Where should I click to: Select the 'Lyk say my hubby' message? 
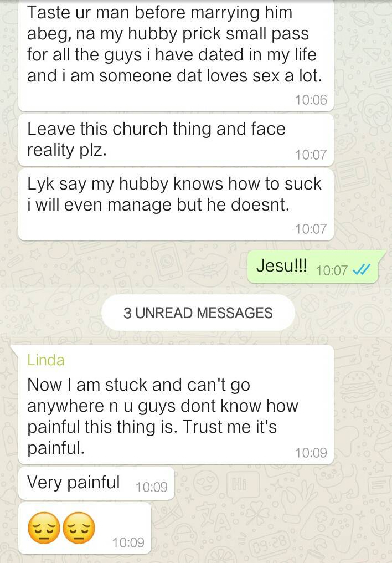(x=176, y=204)
